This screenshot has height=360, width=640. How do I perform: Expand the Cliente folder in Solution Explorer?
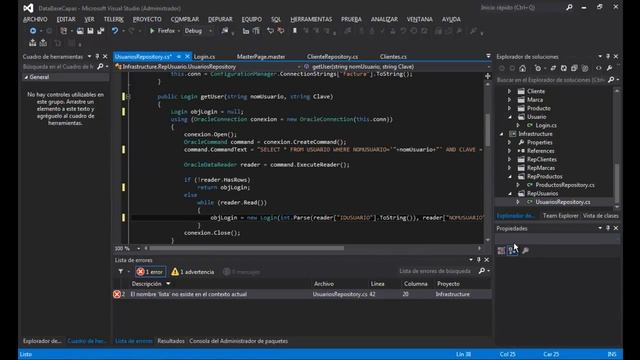click(x=509, y=91)
